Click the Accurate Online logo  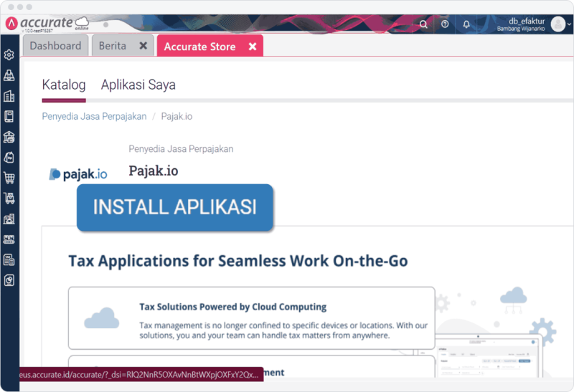point(47,24)
